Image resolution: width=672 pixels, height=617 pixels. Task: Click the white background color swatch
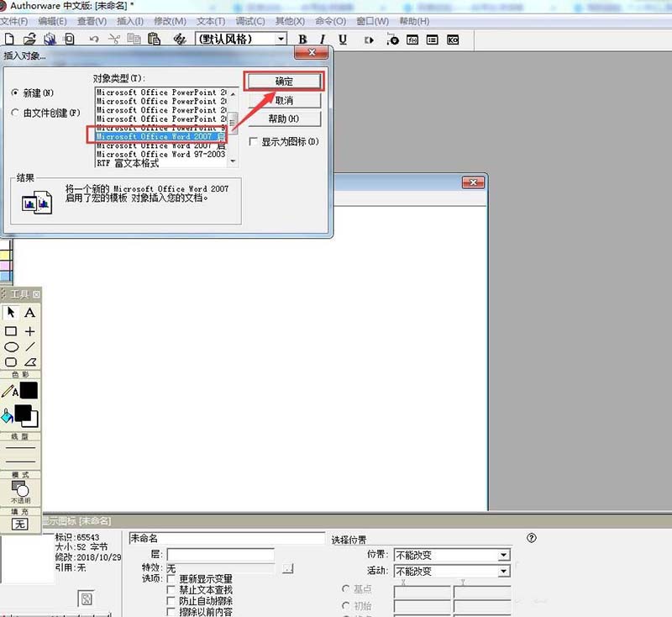coord(33,420)
